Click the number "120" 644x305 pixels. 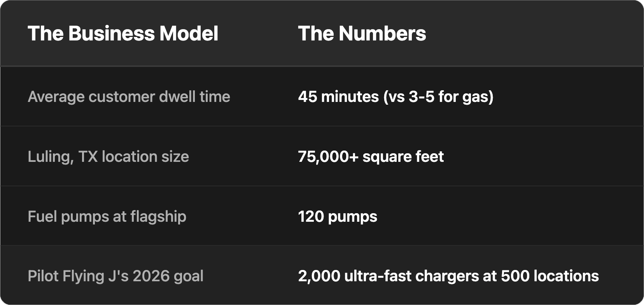(x=311, y=216)
